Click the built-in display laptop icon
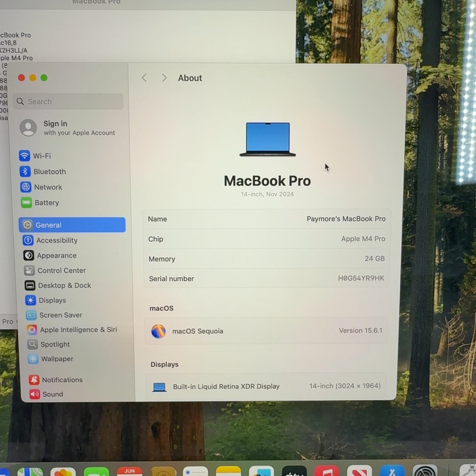Image resolution: width=476 pixels, height=476 pixels. point(159,387)
